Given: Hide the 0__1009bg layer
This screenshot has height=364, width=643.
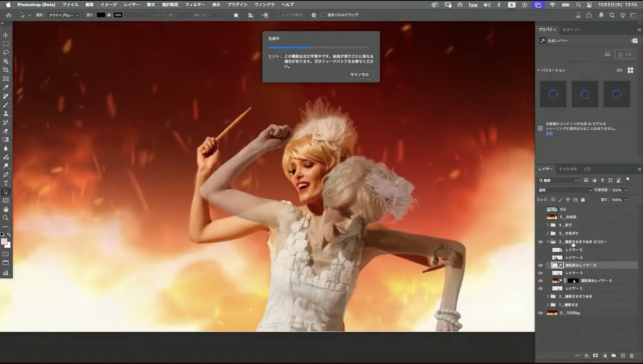Looking at the screenshot, I should click(x=540, y=313).
